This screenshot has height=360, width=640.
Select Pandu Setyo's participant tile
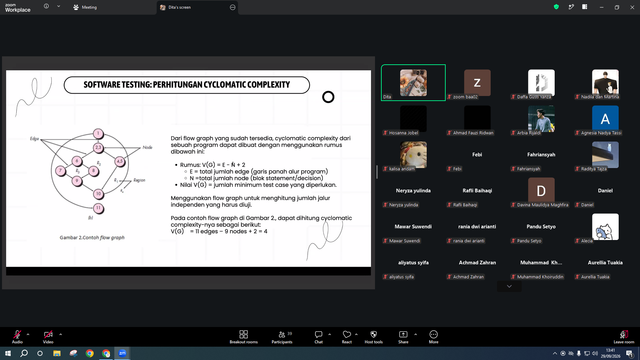(x=541, y=227)
